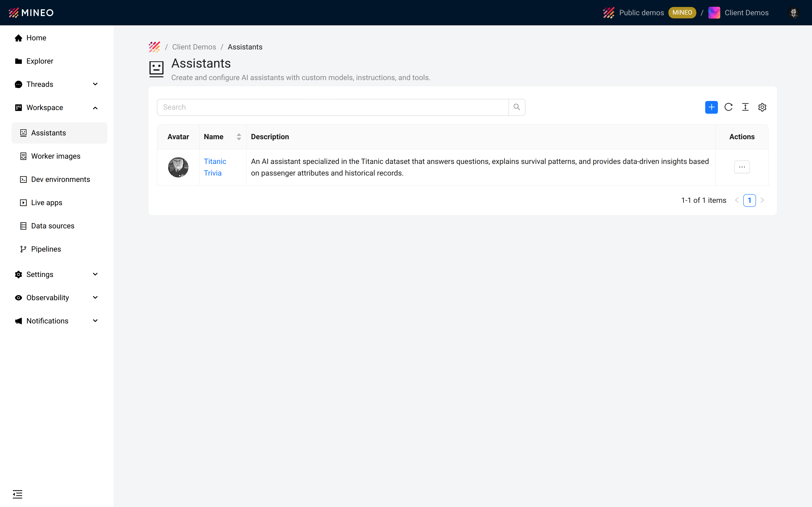812x507 pixels.
Task: Adjust table row density icon
Action: tap(745, 107)
